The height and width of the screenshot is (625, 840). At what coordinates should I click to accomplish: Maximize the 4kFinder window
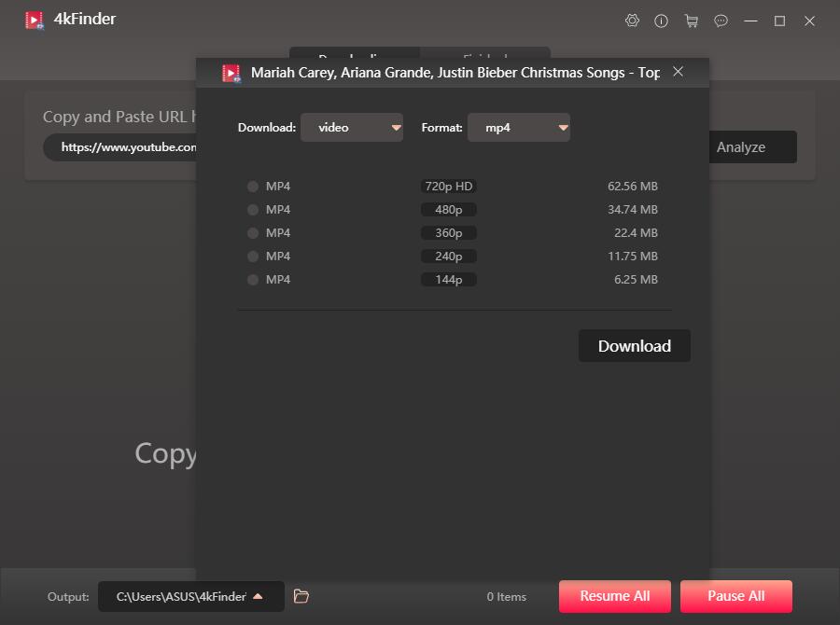(779, 21)
